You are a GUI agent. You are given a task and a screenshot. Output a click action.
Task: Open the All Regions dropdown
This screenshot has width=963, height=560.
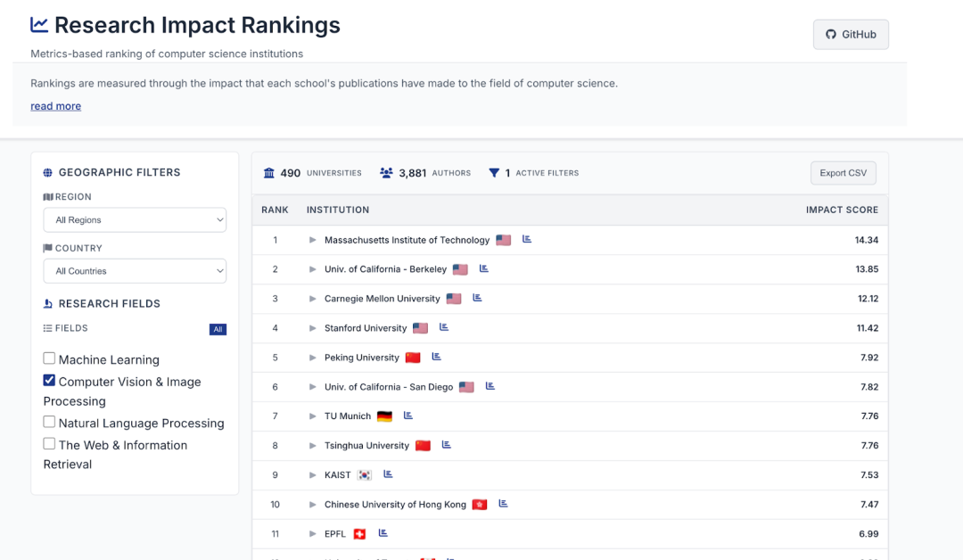coord(135,219)
